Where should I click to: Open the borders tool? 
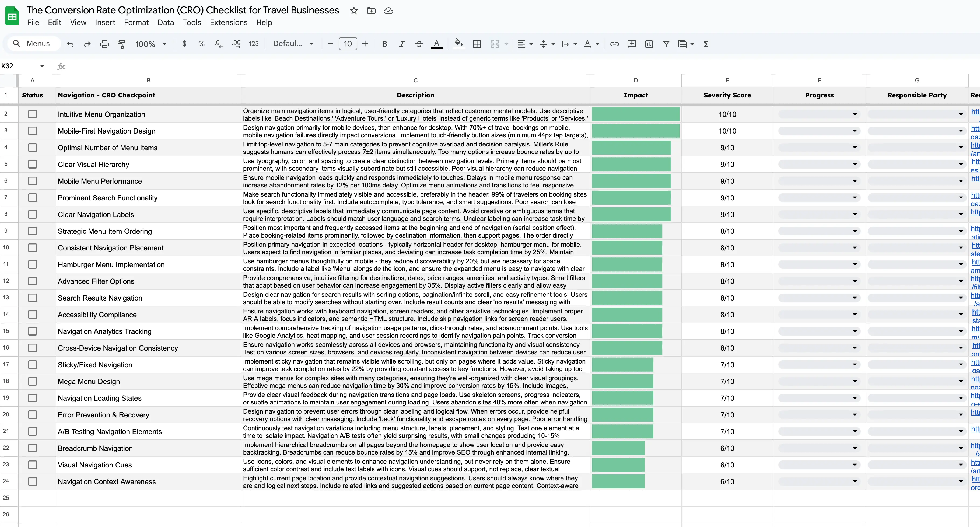tap(477, 44)
